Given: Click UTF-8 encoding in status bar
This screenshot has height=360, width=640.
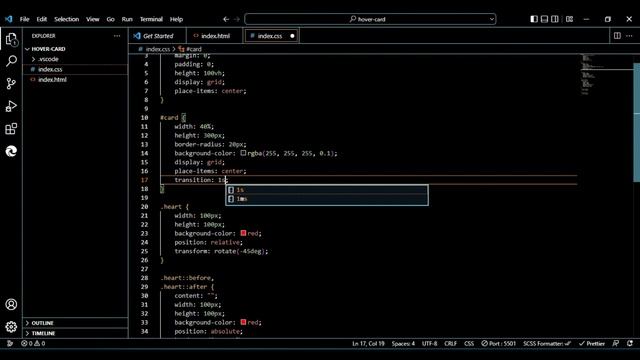Looking at the screenshot, I should coord(429,344).
